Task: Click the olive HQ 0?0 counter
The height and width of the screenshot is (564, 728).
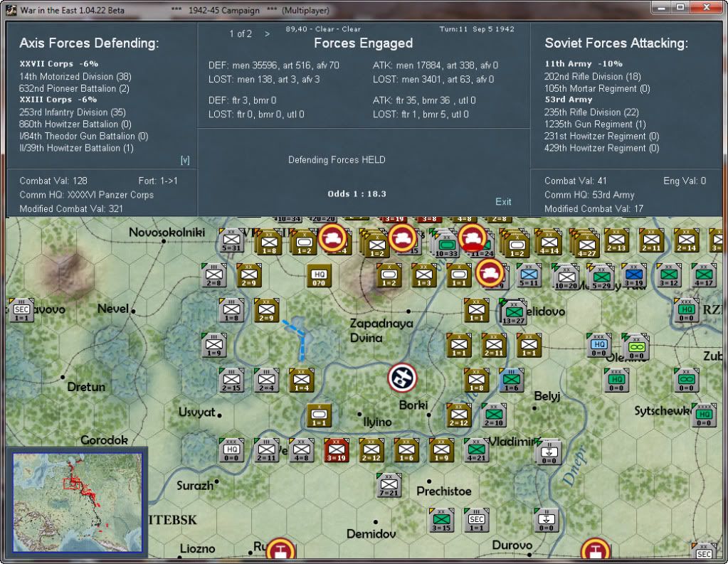Action: click(319, 276)
